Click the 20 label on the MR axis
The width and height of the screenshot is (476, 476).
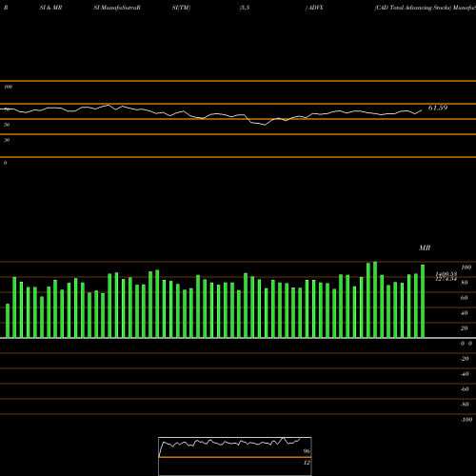pyautogui.click(x=464, y=328)
